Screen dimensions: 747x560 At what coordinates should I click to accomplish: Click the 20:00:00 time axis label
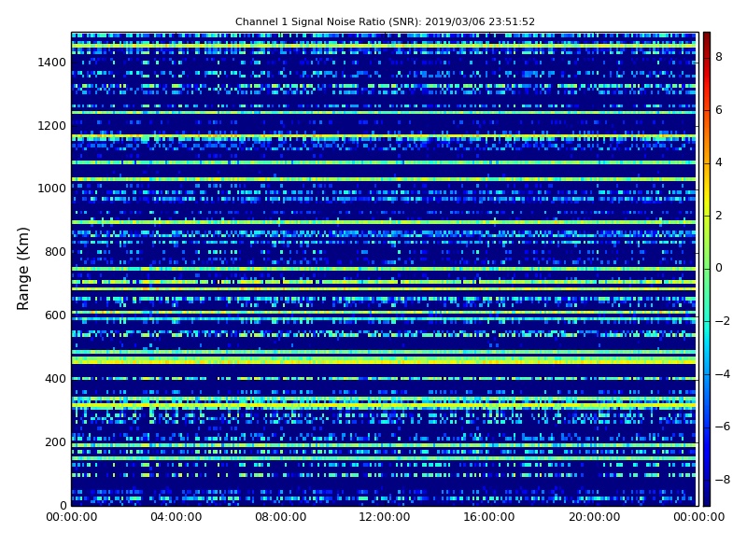594,517
